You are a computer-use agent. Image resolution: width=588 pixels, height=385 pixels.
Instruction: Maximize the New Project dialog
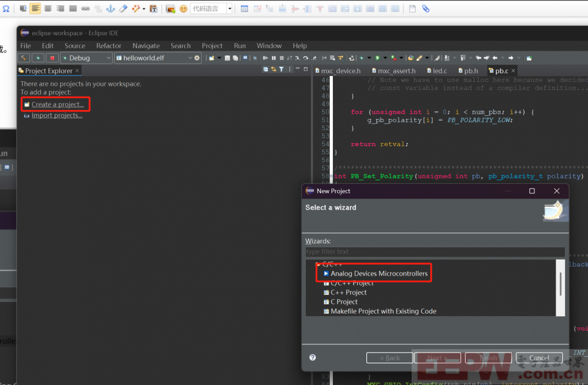[532, 191]
